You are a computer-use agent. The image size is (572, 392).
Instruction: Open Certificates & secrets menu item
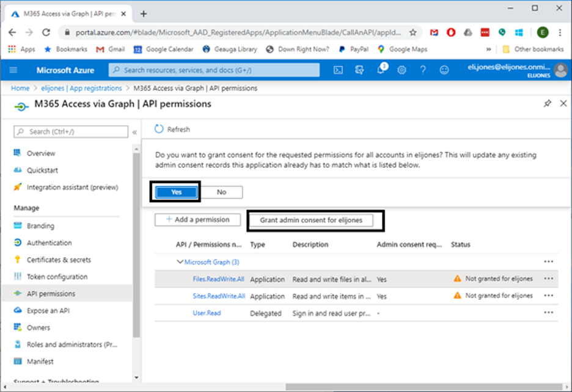pos(59,260)
